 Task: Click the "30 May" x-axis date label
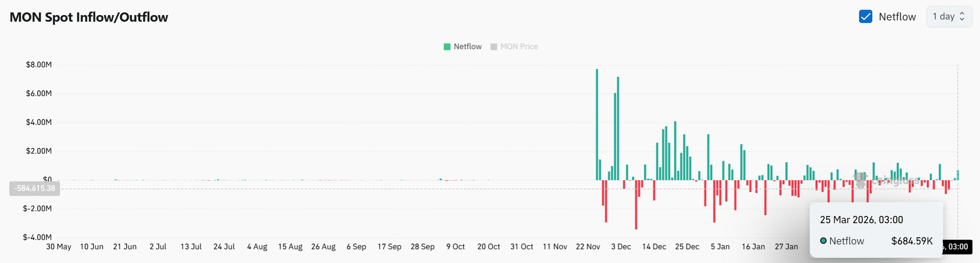point(58,247)
